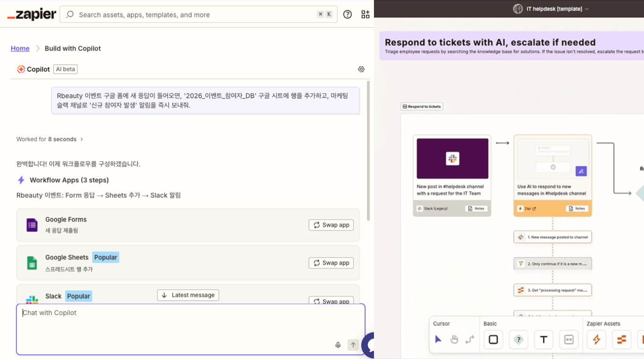Screen dimensions: 644x359
Task: Select the Text tool
Action: pos(543,340)
